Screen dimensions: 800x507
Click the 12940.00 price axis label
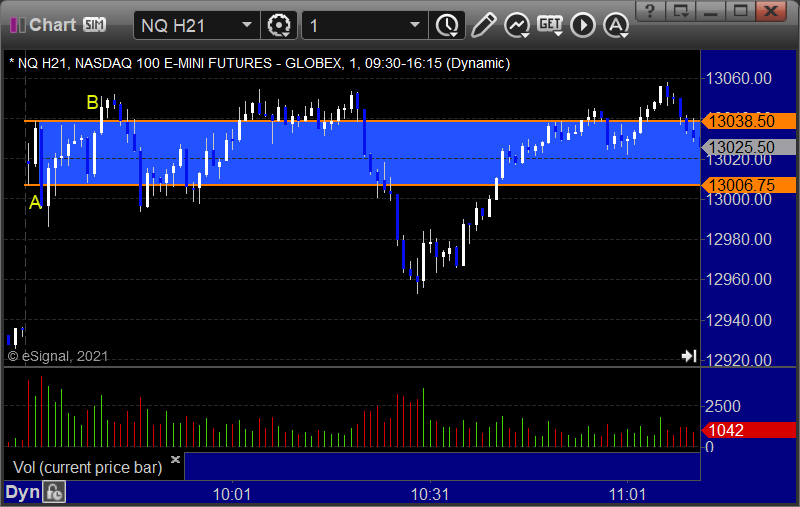[738, 320]
